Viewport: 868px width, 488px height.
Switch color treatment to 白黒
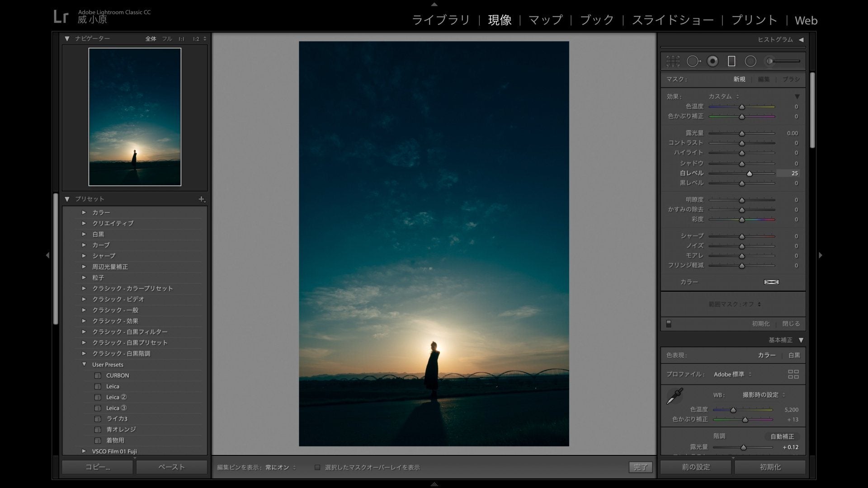point(794,355)
